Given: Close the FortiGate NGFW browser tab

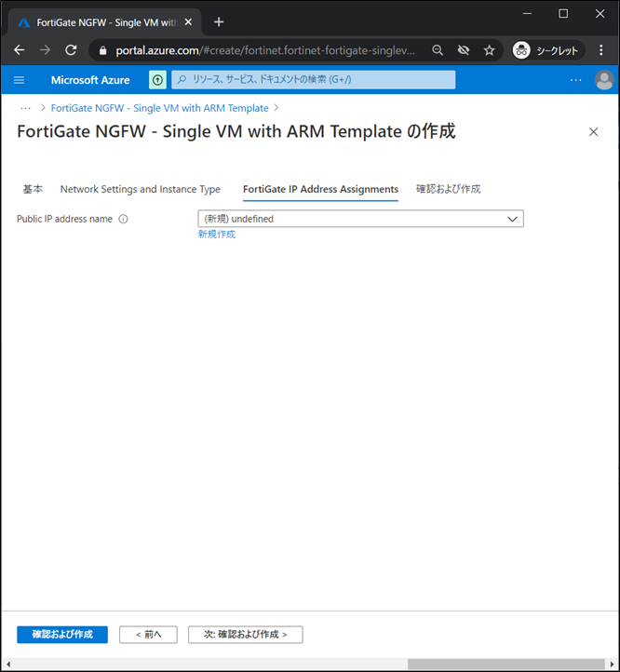Looking at the screenshot, I should [x=188, y=22].
